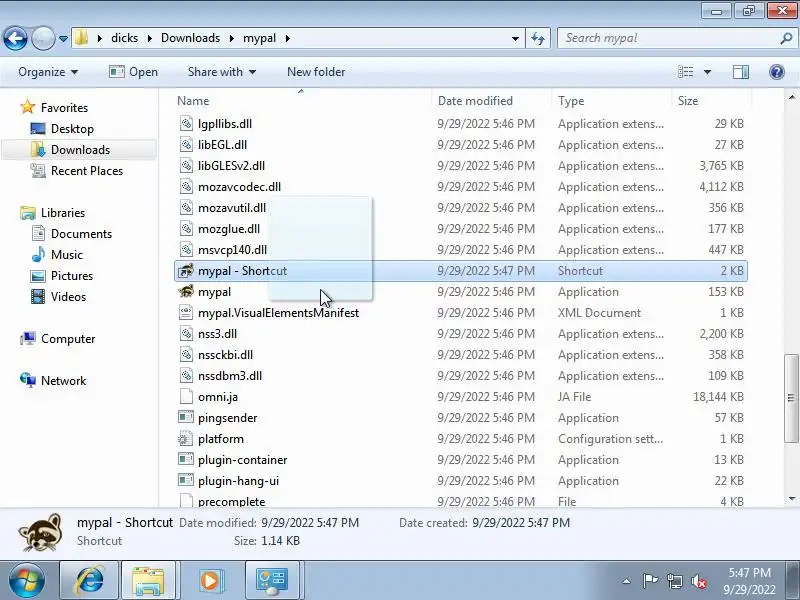This screenshot has width=800, height=600.
Task: Select nssckbi.dll file
Action: 225,355
